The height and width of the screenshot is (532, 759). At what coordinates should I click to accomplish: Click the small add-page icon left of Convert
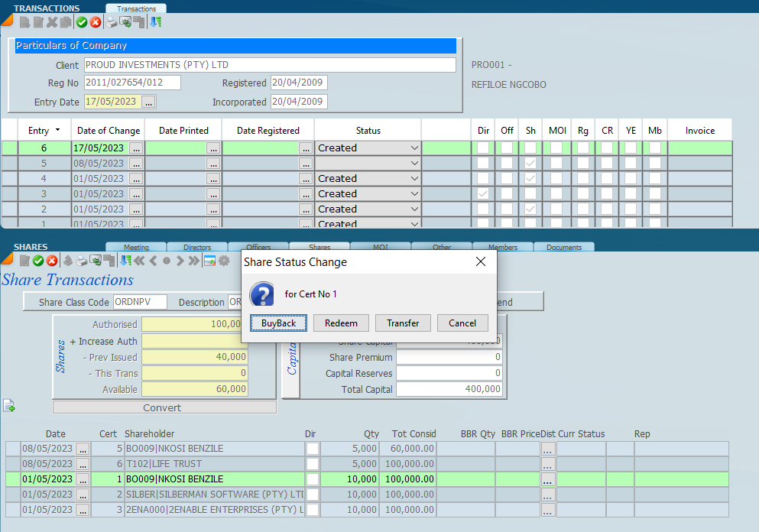9,405
